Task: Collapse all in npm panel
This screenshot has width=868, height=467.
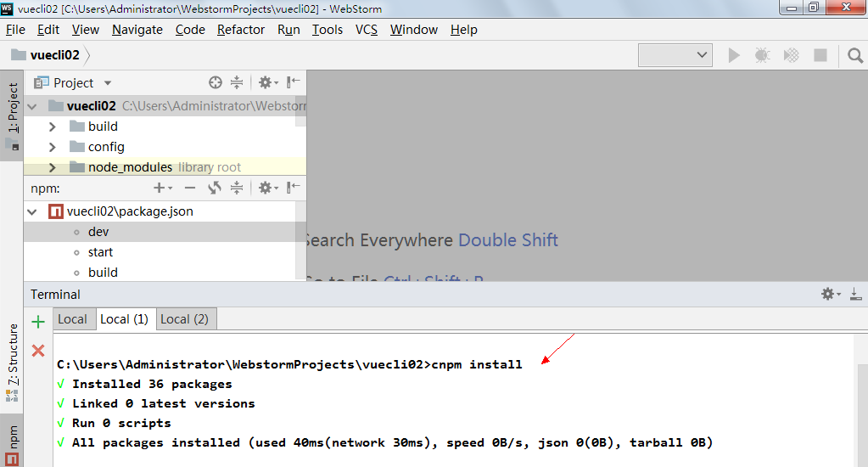Action: tap(237, 188)
